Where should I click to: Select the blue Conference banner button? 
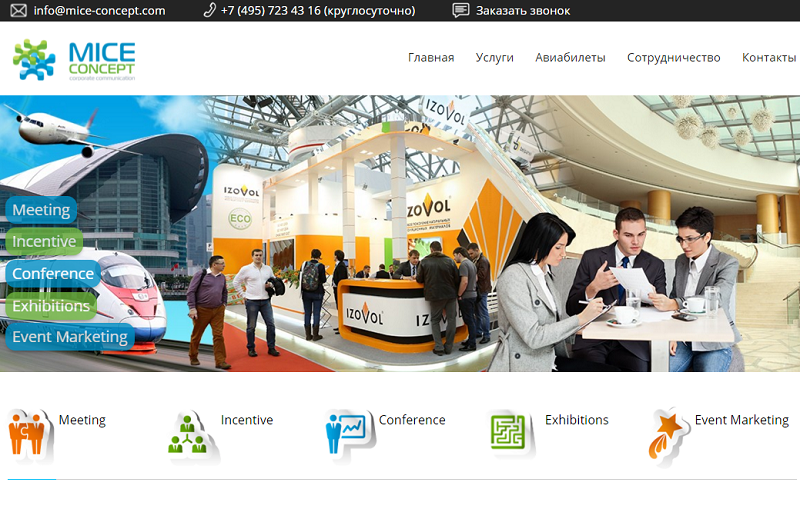(53, 273)
